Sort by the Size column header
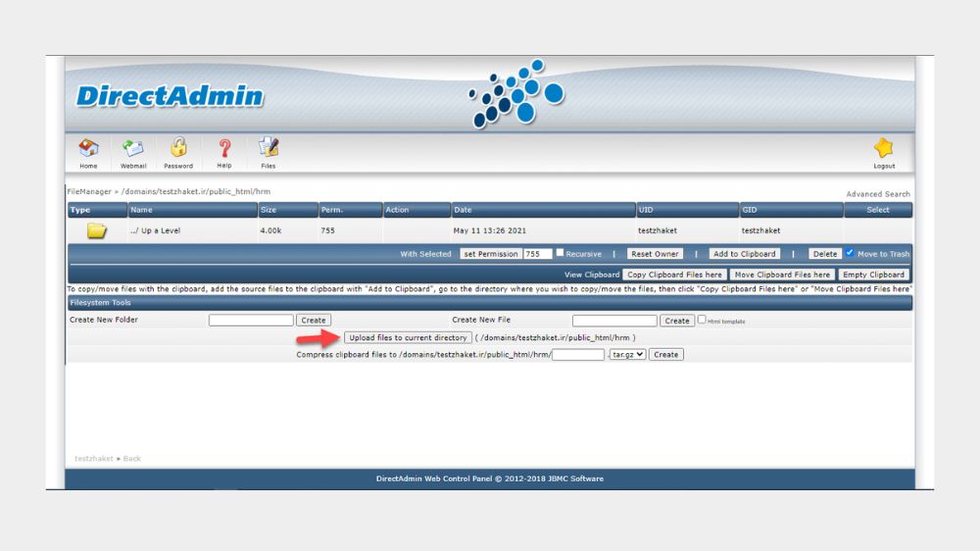Screen dimensions: 980x551 click(x=269, y=210)
